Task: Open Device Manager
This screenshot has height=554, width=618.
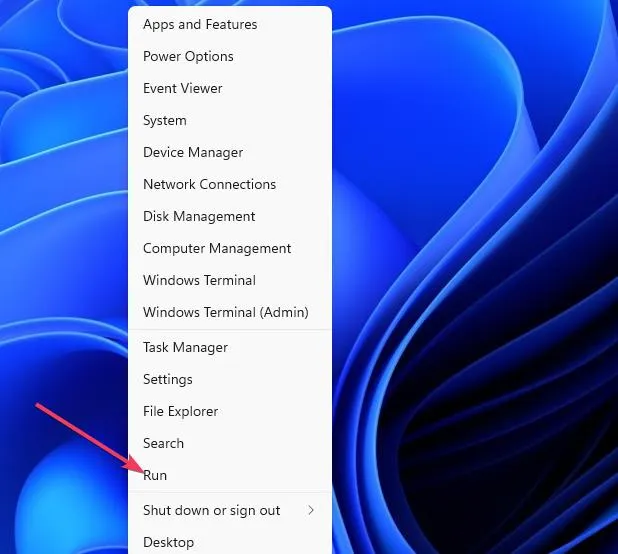Action: pos(230,152)
